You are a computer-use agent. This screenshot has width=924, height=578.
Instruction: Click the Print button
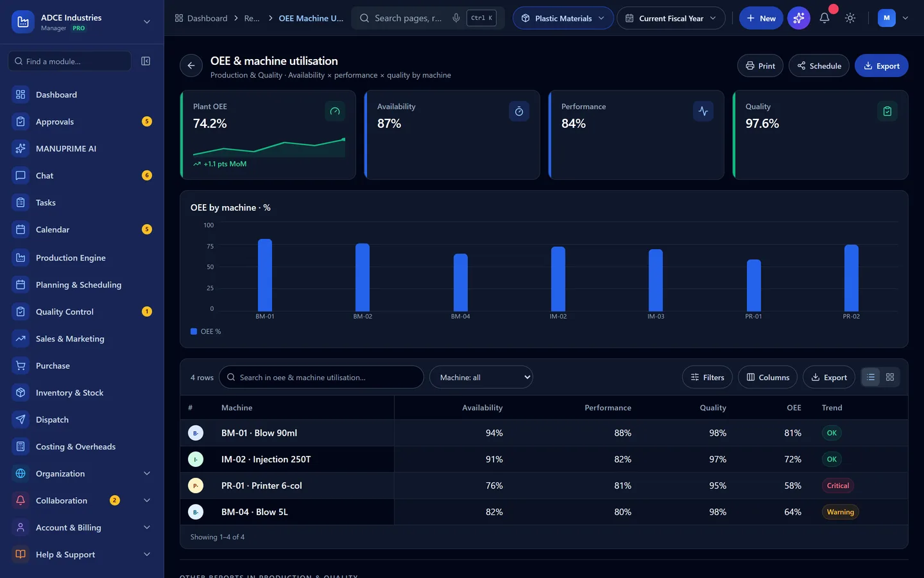point(760,66)
